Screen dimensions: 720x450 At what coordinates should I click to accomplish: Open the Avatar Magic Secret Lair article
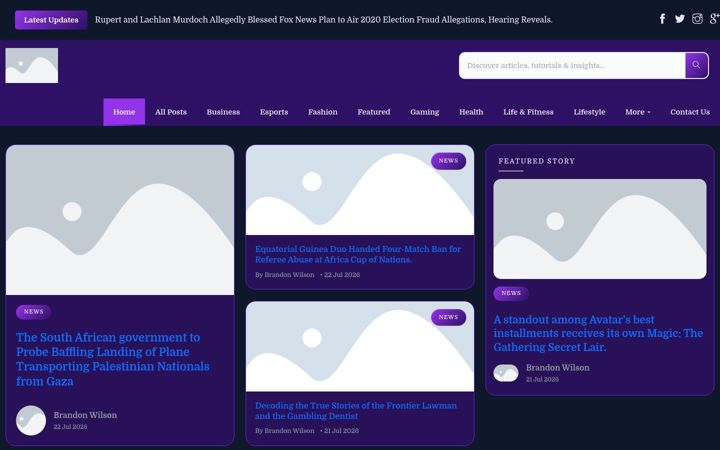598,333
